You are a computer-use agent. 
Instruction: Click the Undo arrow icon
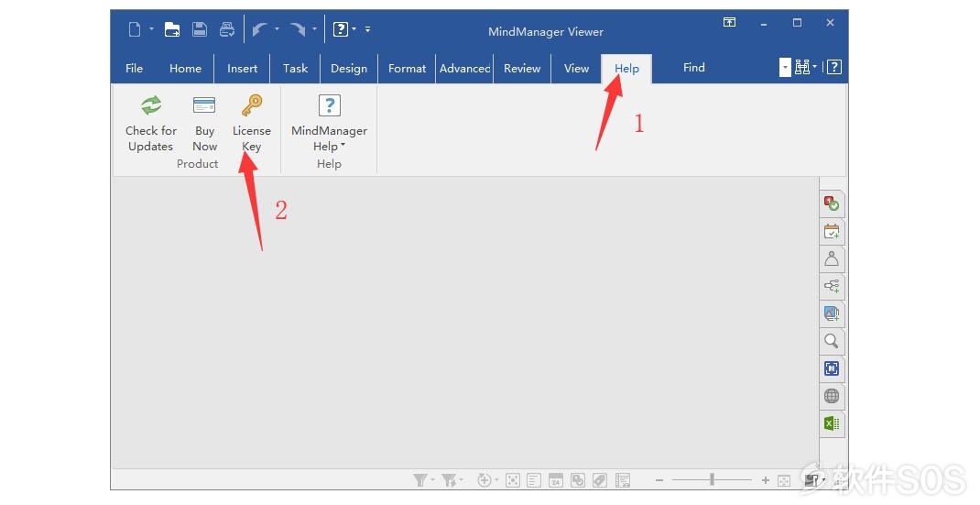click(259, 28)
